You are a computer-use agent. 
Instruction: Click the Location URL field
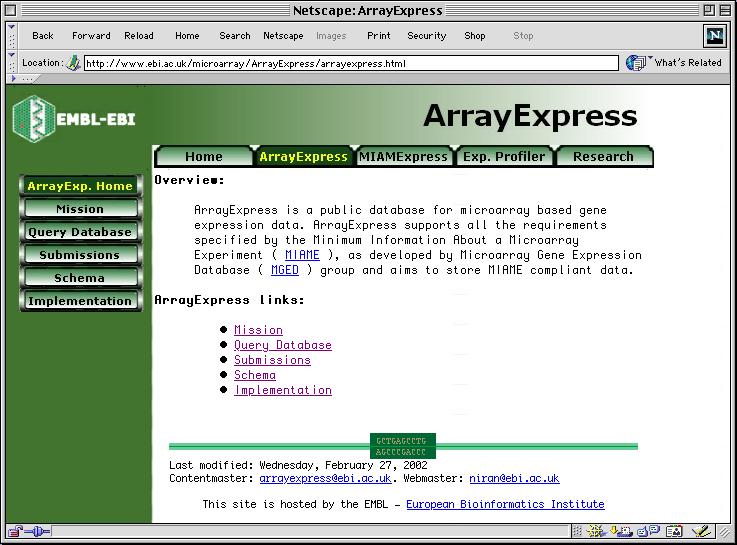tap(351, 63)
